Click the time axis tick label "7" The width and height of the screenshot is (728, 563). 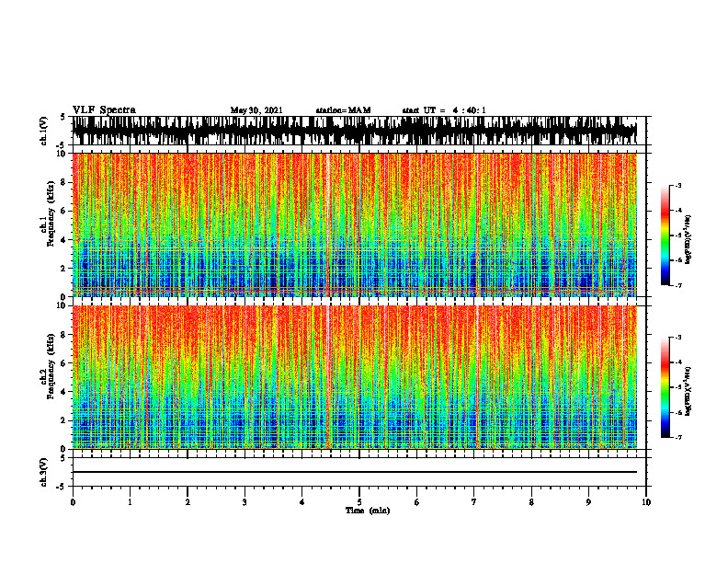coord(474,502)
